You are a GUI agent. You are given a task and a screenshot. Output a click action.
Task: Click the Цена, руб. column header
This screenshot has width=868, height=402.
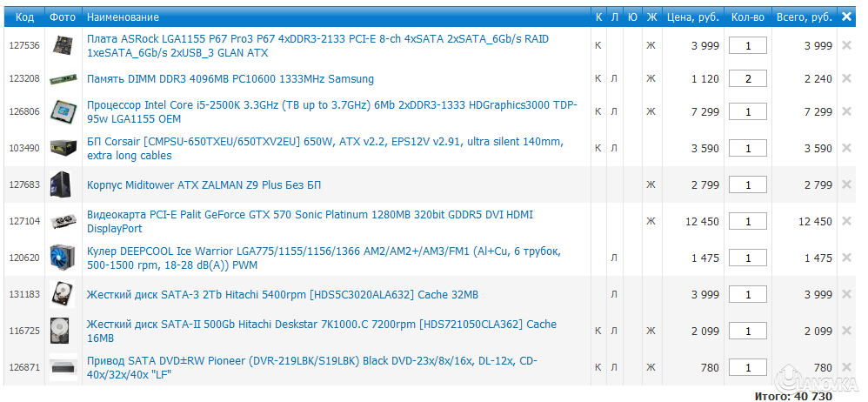(x=693, y=17)
